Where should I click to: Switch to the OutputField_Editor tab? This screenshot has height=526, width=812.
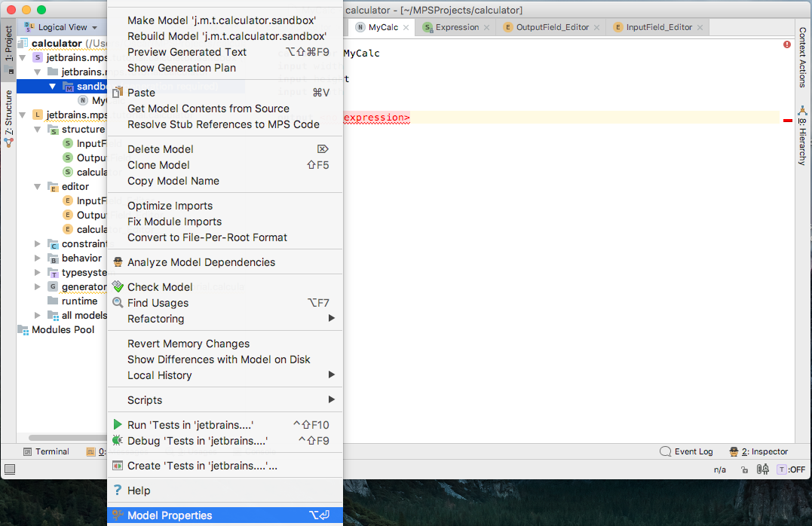click(x=552, y=27)
